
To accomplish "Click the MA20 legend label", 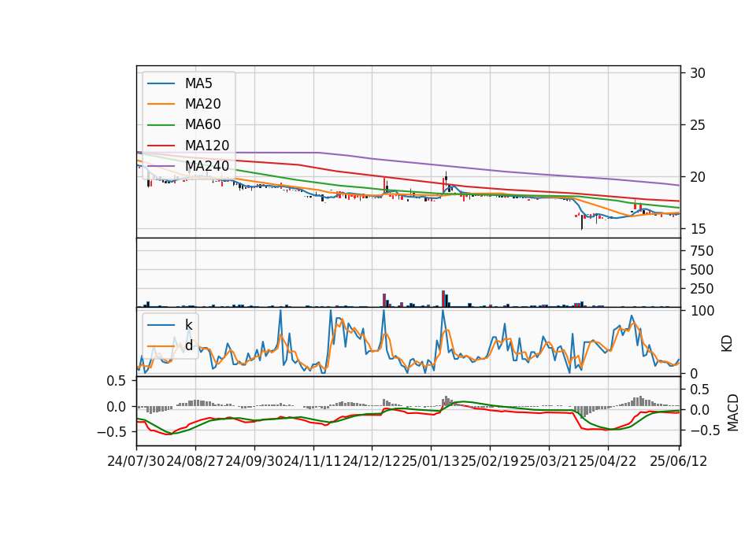I will [202, 104].
